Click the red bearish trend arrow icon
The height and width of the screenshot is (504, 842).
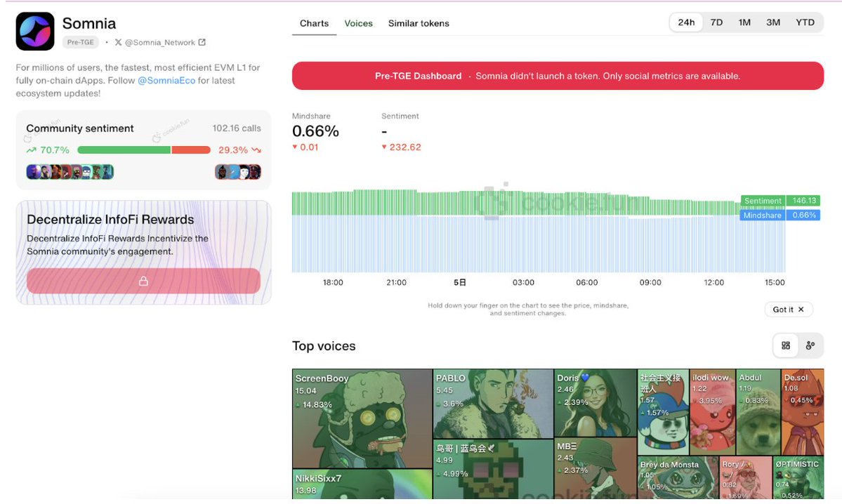pos(256,150)
